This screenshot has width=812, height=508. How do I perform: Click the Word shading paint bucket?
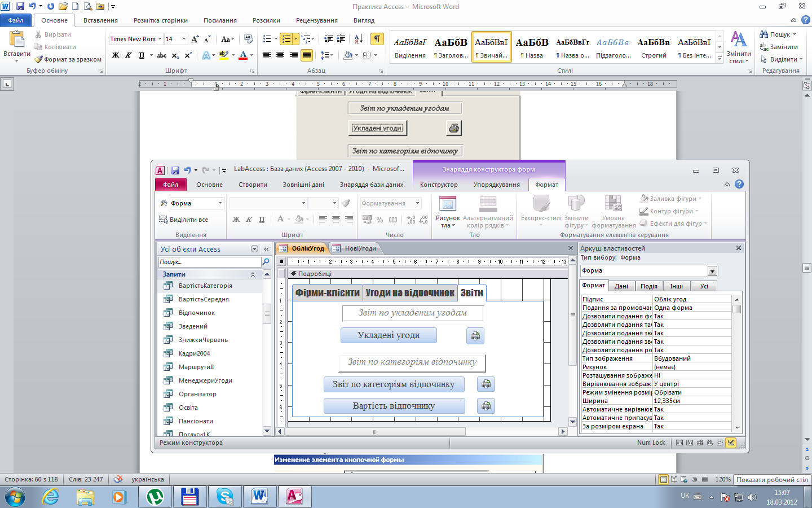coord(348,55)
